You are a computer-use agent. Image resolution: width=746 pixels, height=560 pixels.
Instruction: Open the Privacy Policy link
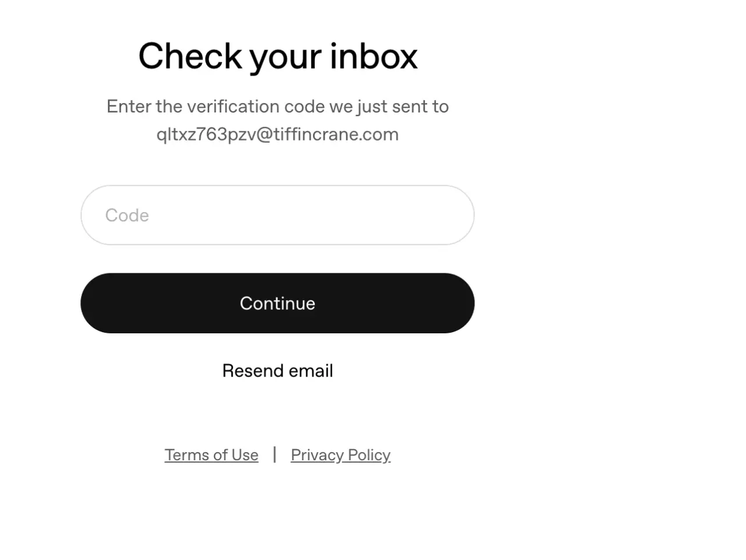tap(340, 455)
